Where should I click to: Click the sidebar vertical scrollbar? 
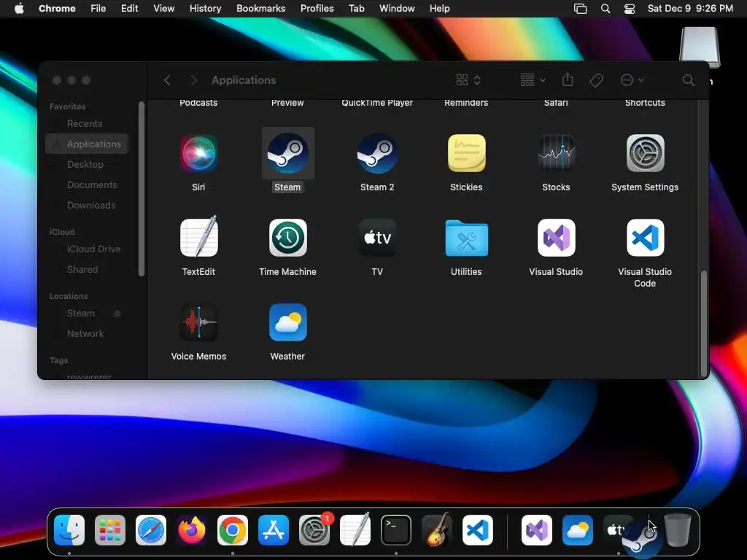click(142, 189)
